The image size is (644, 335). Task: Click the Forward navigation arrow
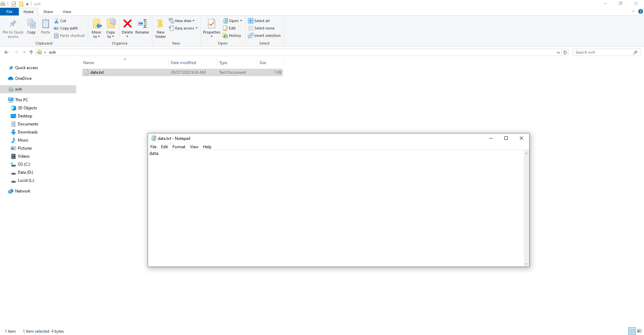coord(16,52)
